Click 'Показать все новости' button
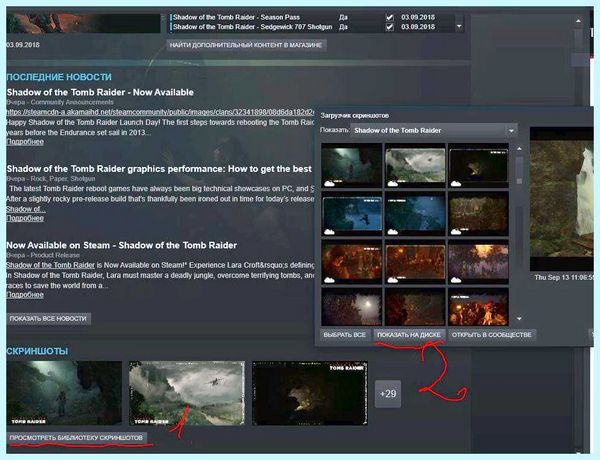Screen dimensions: 600x460 (48, 318)
